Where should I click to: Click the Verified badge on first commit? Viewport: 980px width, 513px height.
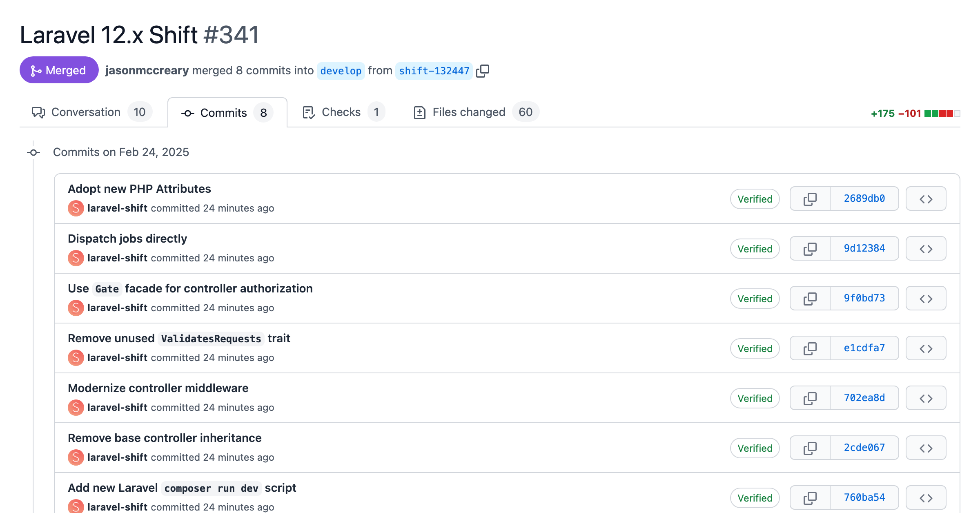click(x=755, y=199)
